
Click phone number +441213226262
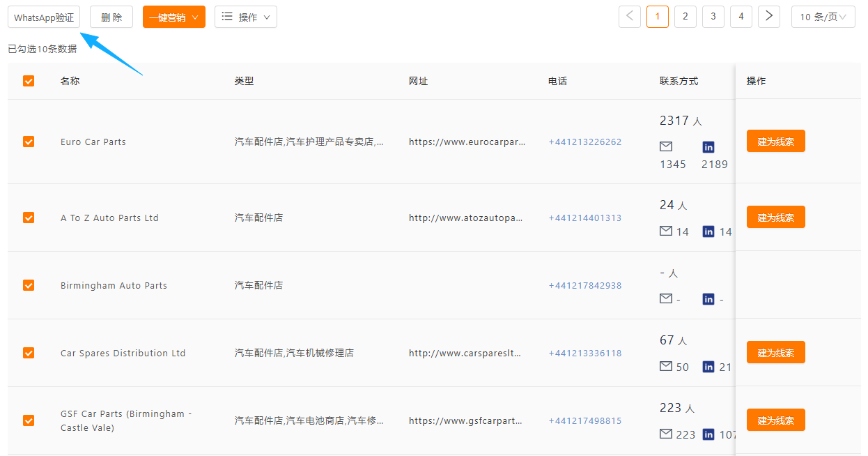[x=585, y=142]
